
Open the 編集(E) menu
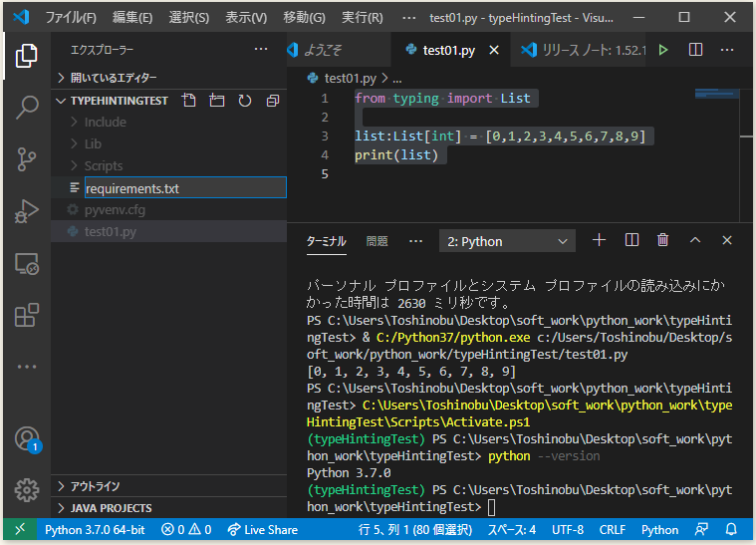tap(132, 18)
